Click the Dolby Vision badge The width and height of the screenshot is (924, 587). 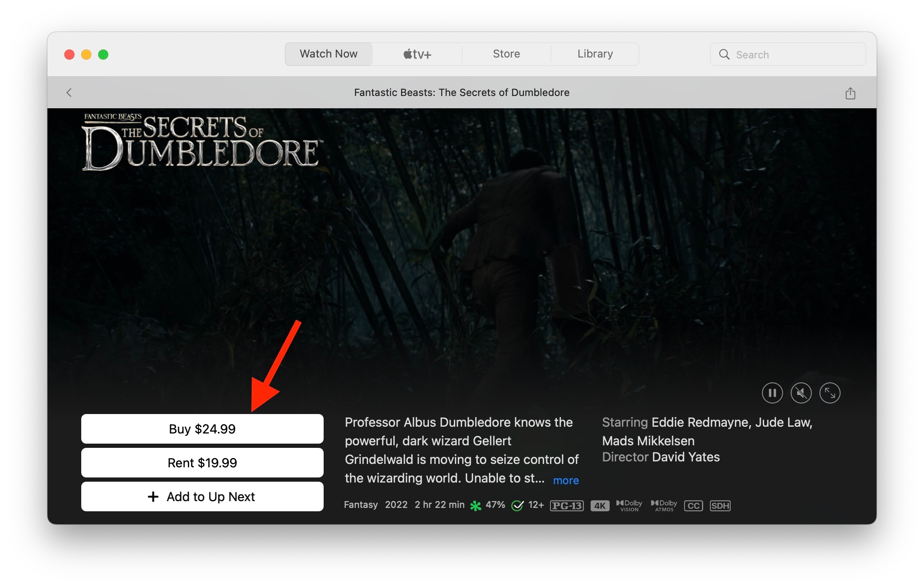[630, 506]
